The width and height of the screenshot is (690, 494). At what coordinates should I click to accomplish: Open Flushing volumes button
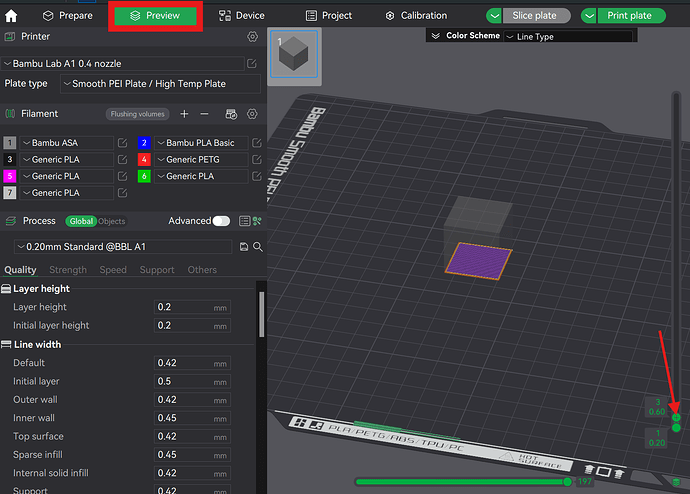tap(137, 114)
